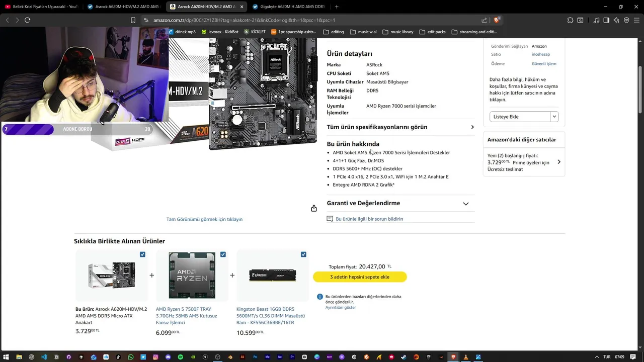644x362 pixels.
Task: Toggle the browser sidebar panel icon
Action: click(606, 20)
